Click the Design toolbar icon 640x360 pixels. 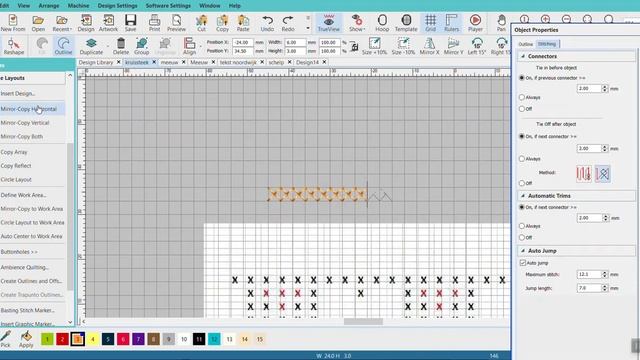tap(86, 23)
